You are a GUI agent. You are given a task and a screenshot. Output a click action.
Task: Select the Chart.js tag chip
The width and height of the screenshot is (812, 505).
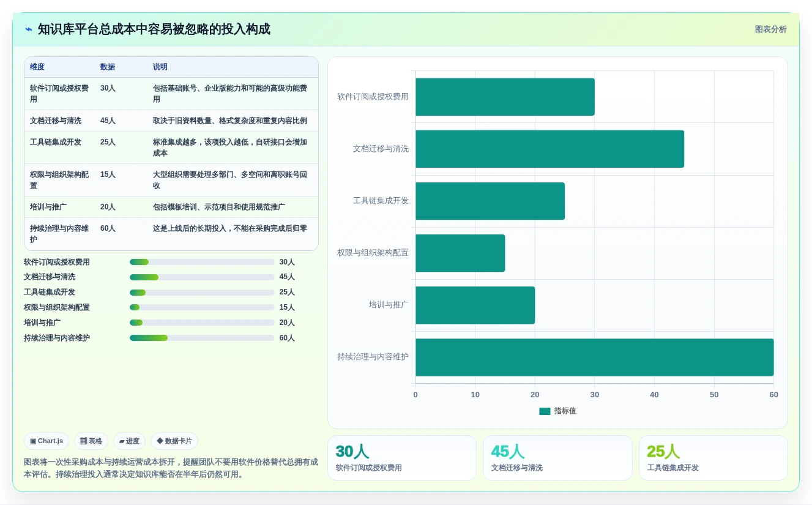[x=47, y=441]
